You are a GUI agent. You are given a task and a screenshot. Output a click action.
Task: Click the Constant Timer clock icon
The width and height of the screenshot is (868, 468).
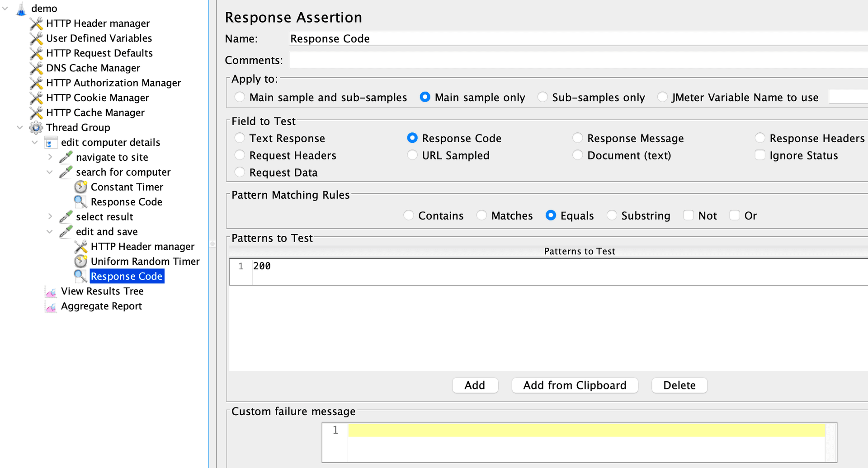point(80,187)
